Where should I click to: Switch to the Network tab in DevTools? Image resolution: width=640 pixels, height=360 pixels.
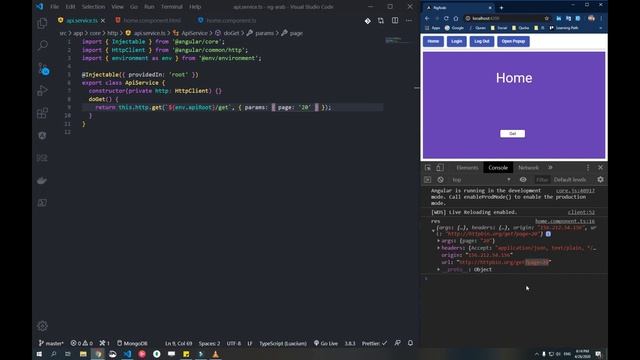point(528,168)
